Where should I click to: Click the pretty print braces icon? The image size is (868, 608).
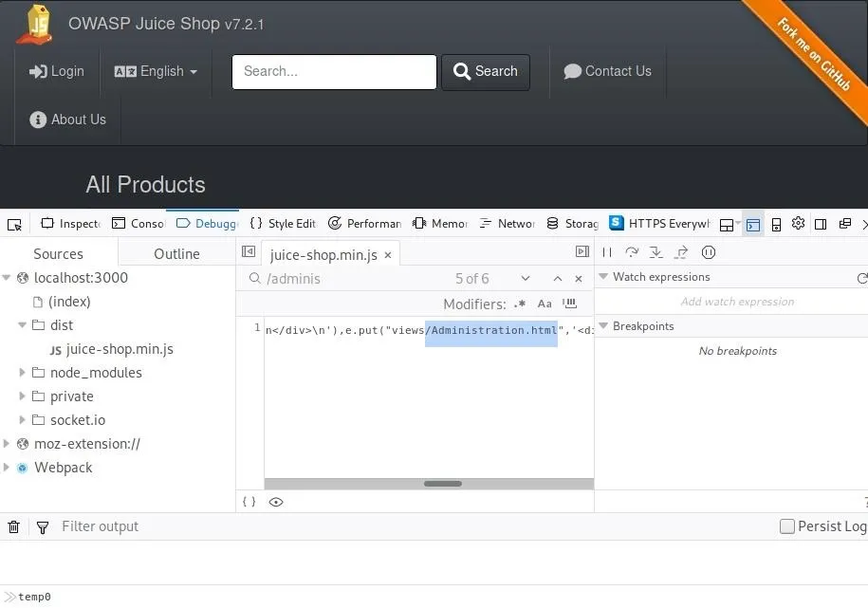click(249, 502)
